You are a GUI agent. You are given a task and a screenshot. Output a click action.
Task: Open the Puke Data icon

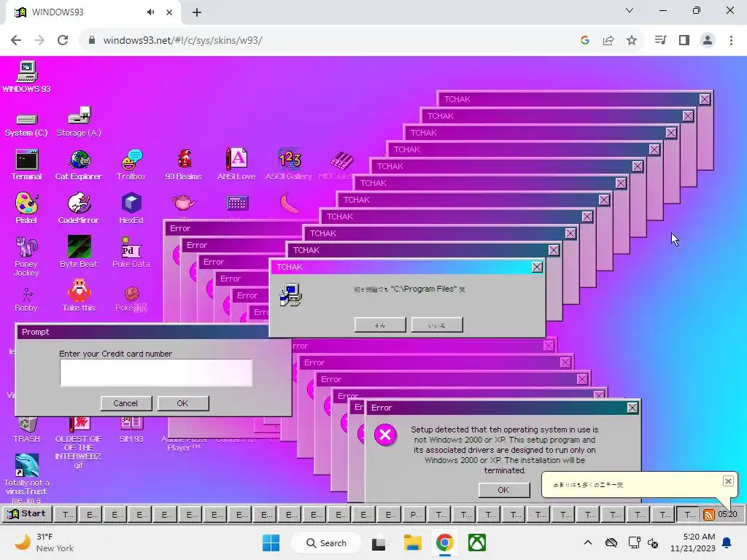point(131,252)
